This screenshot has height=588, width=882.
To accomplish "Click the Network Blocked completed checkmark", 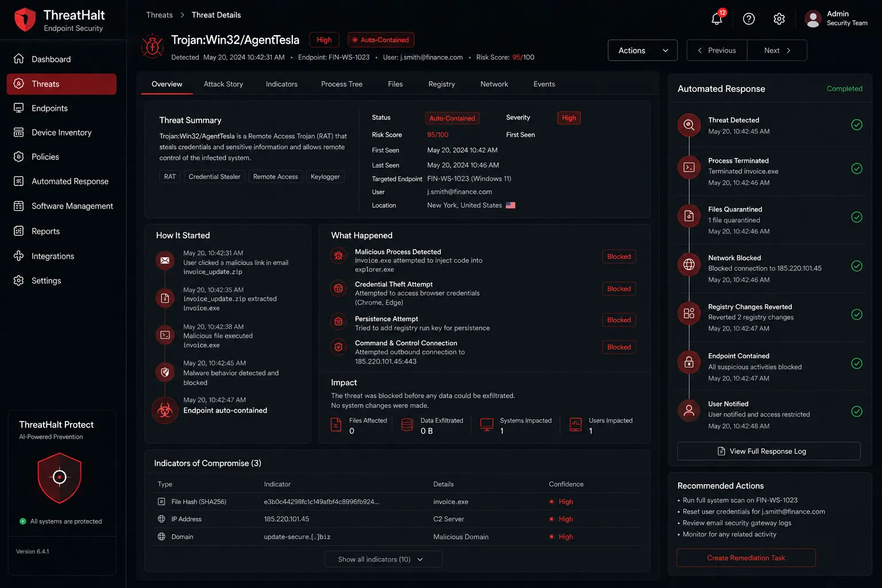I will [x=857, y=266].
